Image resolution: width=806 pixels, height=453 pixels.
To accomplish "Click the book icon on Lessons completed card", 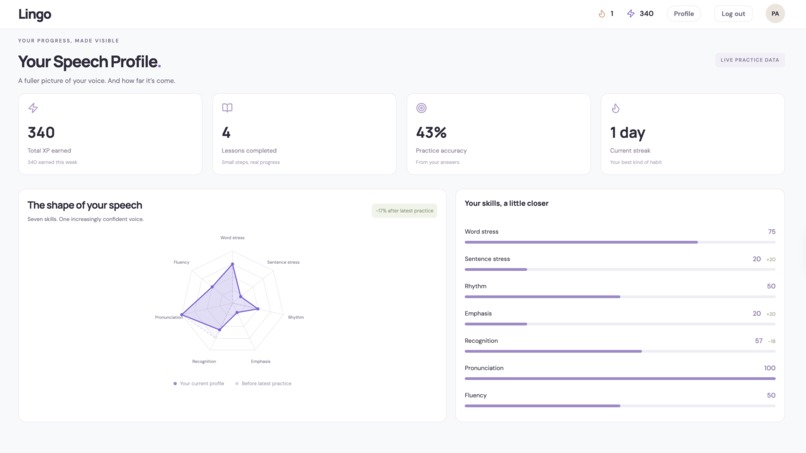I will pos(227,107).
